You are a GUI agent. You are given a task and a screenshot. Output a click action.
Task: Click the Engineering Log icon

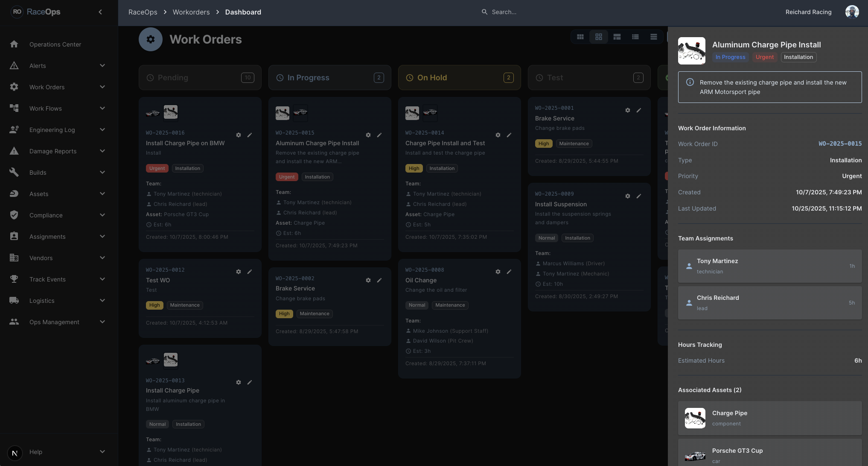pyautogui.click(x=14, y=129)
